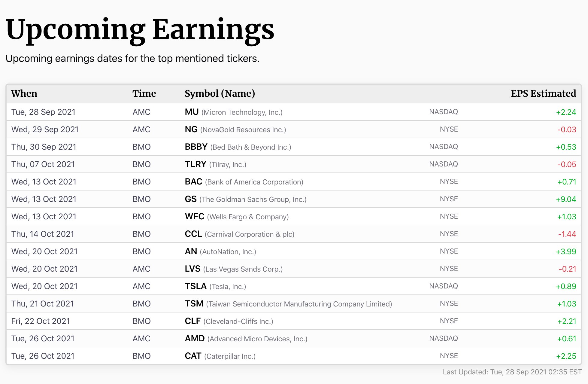Click the When column header

24,93
